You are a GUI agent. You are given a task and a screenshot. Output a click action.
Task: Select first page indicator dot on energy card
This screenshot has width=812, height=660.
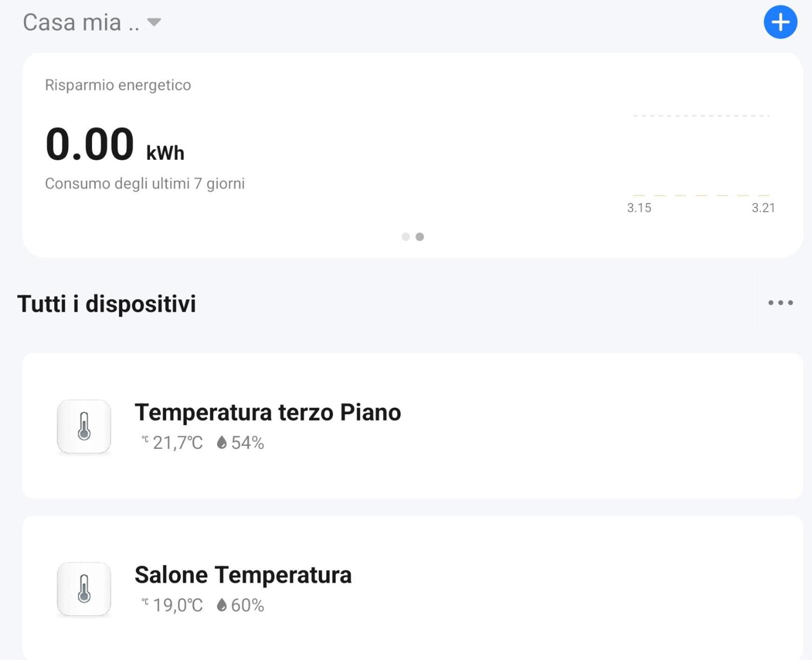point(405,237)
